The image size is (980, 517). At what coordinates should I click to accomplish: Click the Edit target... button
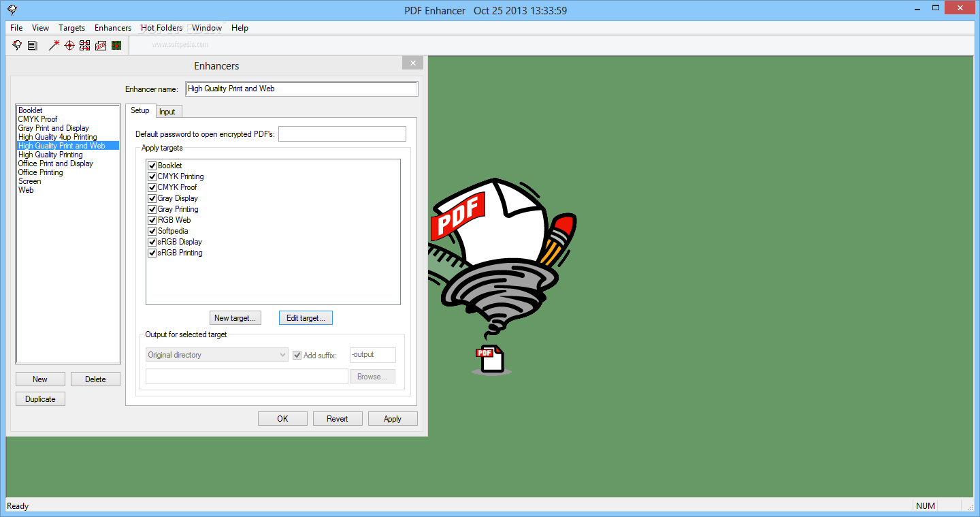click(x=306, y=318)
